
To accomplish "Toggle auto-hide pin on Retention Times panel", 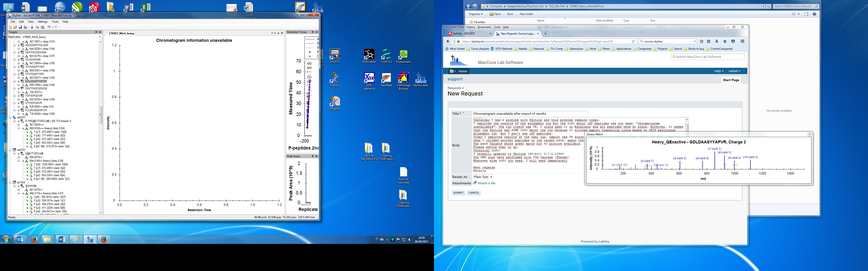I will (x=312, y=32).
